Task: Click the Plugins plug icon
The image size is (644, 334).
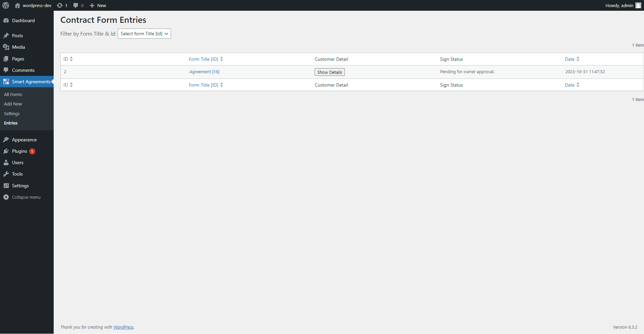Action: [6, 151]
